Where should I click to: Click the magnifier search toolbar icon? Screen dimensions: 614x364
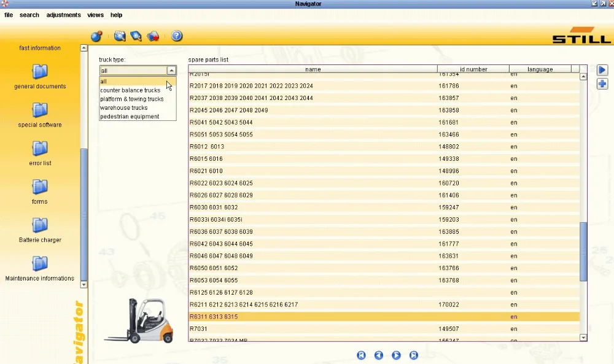click(x=136, y=36)
